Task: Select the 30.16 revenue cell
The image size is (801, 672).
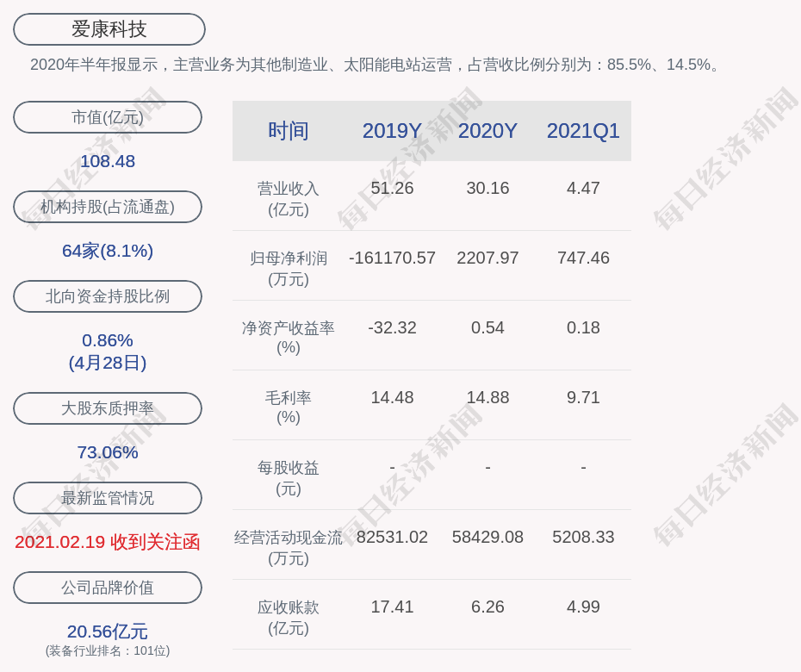Action: pyautogui.click(x=487, y=188)
